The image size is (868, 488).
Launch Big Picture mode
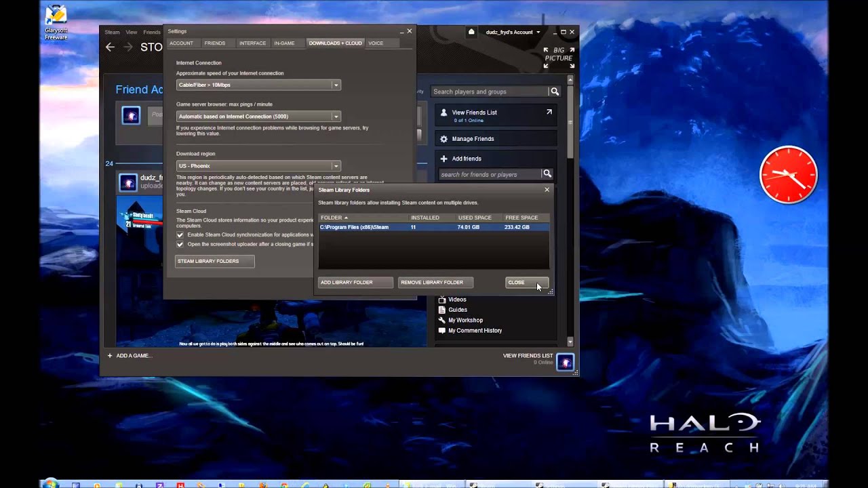coord(559,58)
